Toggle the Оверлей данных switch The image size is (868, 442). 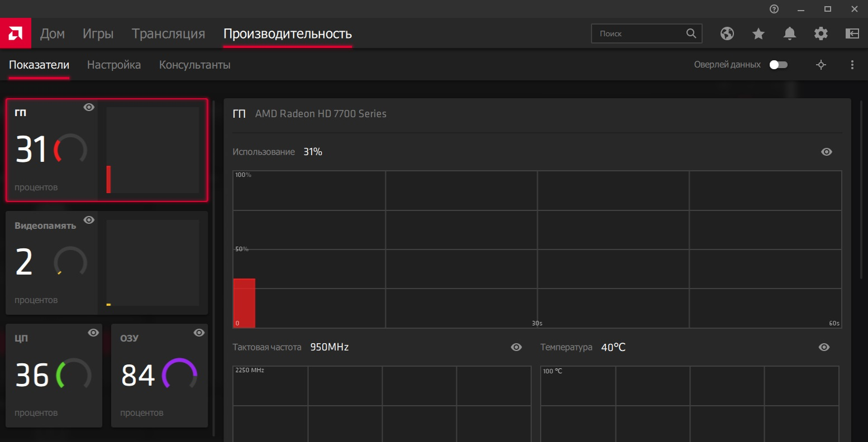779,65
